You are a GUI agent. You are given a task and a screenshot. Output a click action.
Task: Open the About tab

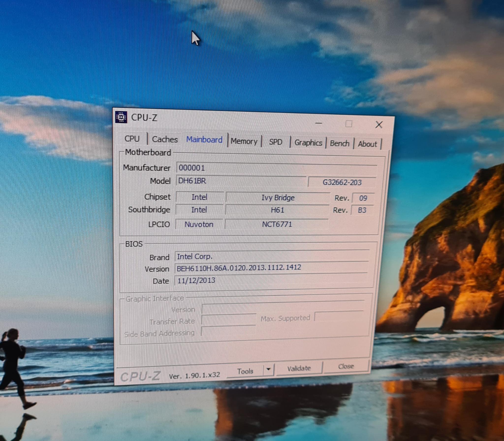point(367,144)
